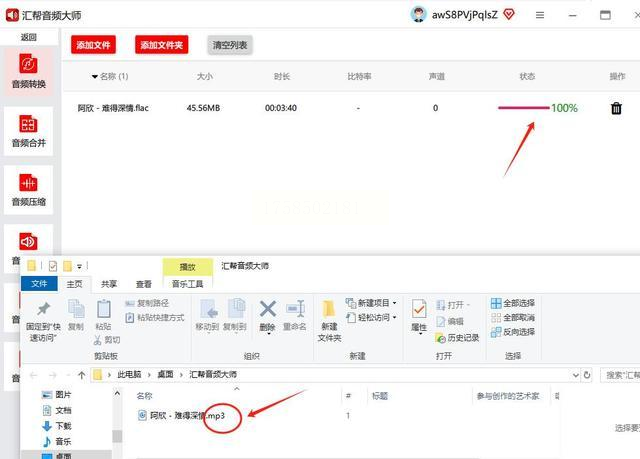Open 下载 in the navigation pane
Image resolution: width=640 pixels, height=459 pixels.
click(57, 426)
